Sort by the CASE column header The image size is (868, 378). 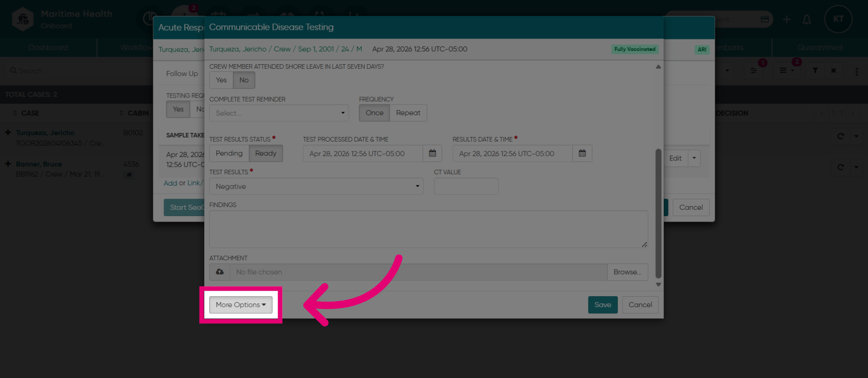tap(30, 113)
